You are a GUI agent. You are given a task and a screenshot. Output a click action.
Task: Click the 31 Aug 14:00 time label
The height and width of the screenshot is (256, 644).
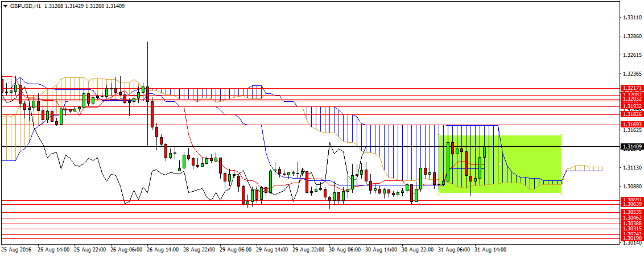(x=490, y=250)
